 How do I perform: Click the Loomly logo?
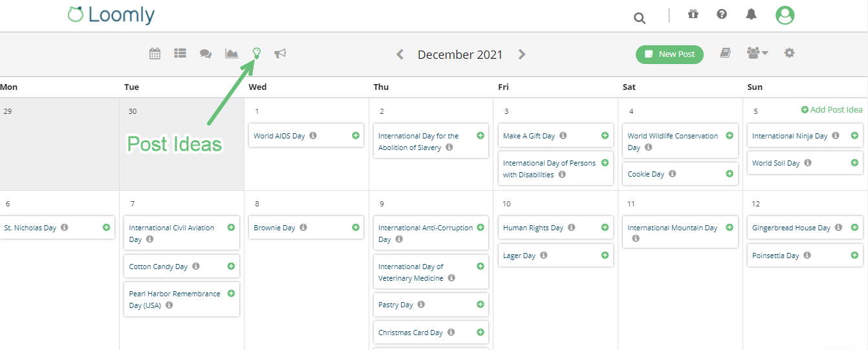(111, 15)
